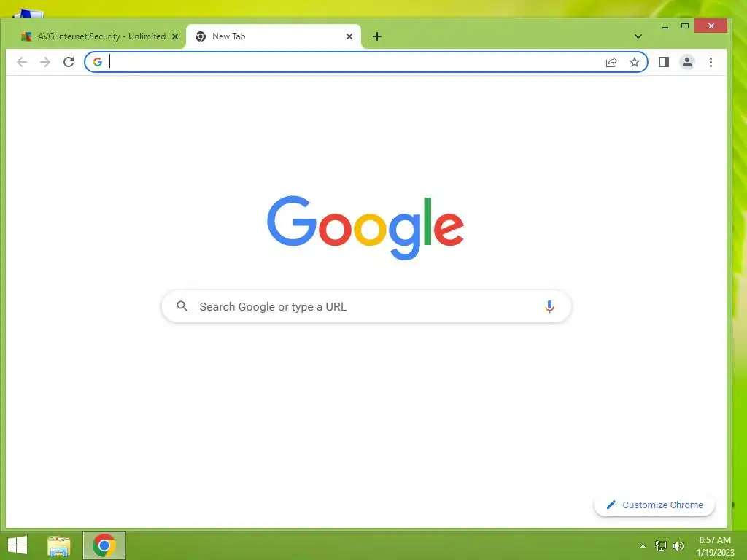
Task: Click the Search Google or type a URL box
Action: (366, 306)
